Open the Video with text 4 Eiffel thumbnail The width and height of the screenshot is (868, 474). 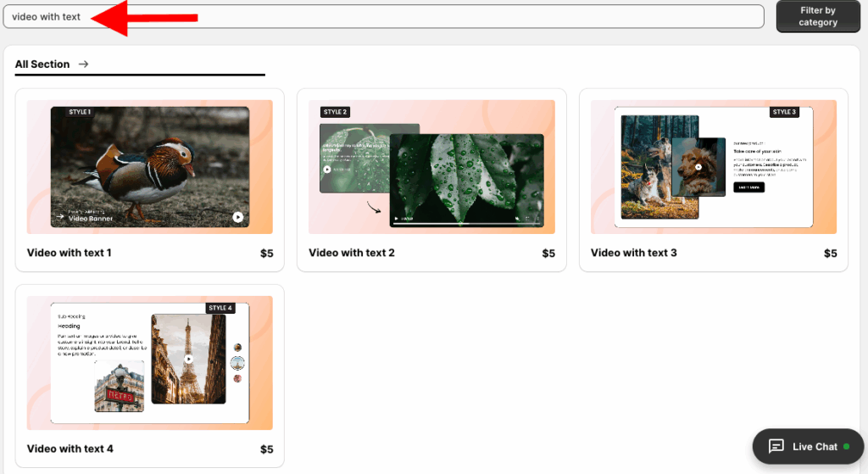pyautogui.click(x=149, y=363)
